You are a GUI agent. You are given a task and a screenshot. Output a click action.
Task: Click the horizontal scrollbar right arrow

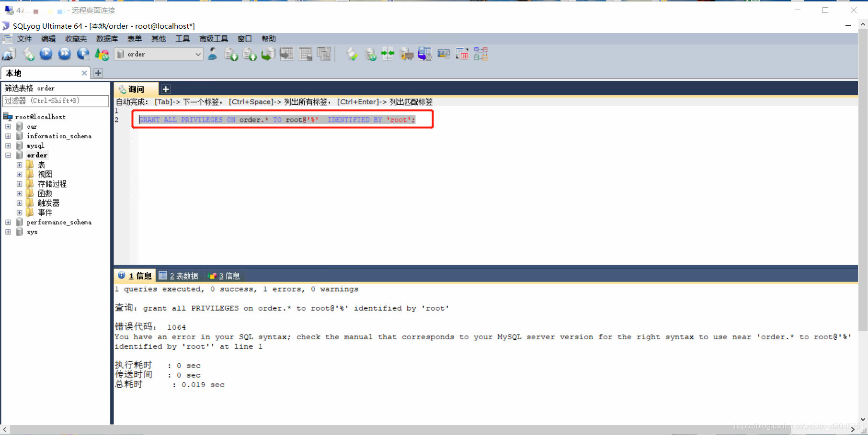pos(853,430)
